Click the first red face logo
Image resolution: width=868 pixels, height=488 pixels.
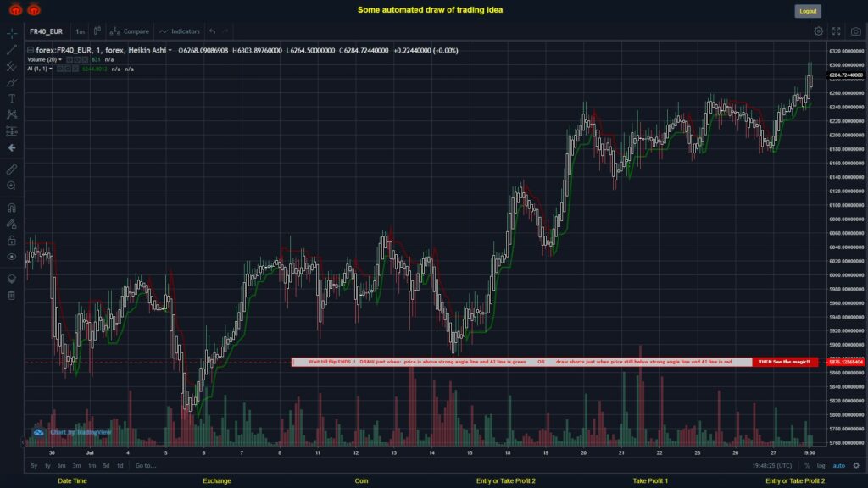click(x=15, y=9)
